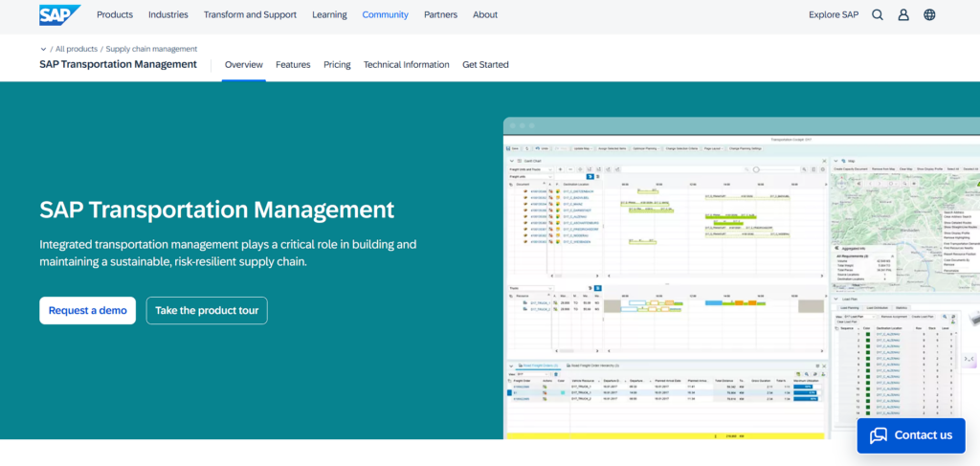Open the Community menu
The image size is (980, 466).
385,15
